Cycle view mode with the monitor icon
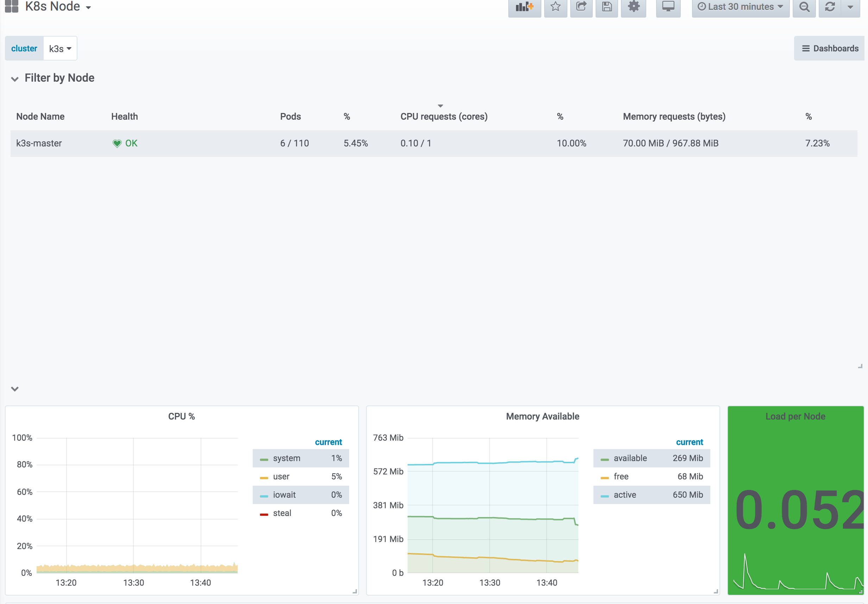Image resolution: width=868 pixels, height=604 pixels. (x=668, y=7)
